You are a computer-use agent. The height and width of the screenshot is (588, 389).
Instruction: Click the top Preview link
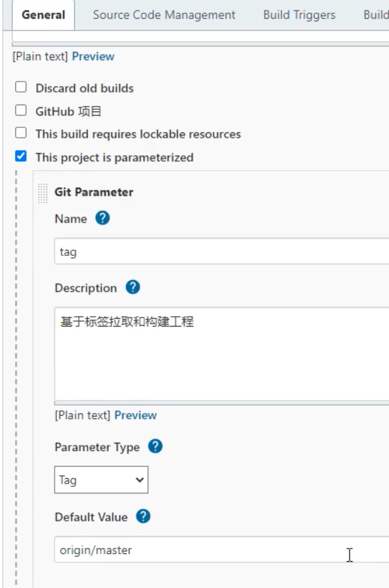coord(93,56)
